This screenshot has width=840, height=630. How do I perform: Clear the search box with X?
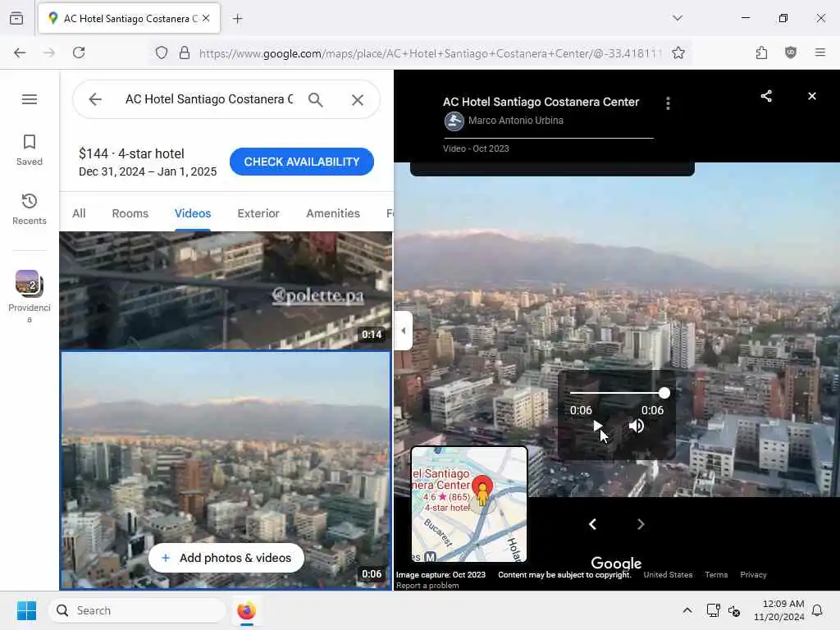358,99
